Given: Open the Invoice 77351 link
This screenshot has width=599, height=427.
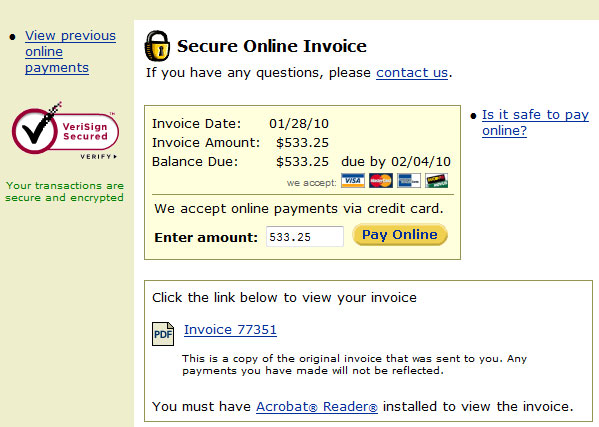Looking at the screenshot, I should coord(230,330).
